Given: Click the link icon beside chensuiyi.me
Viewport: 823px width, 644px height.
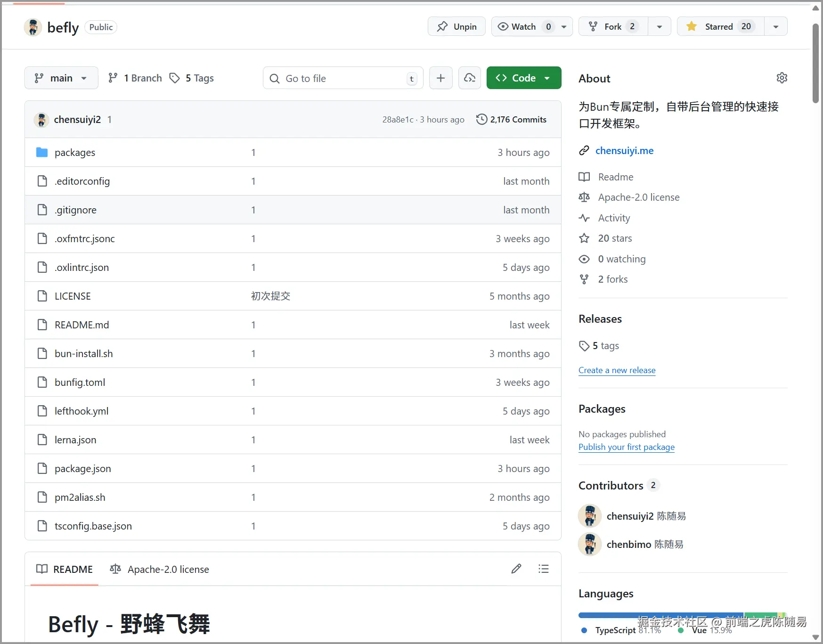Looking at the screenshot, I should point(584,151).
